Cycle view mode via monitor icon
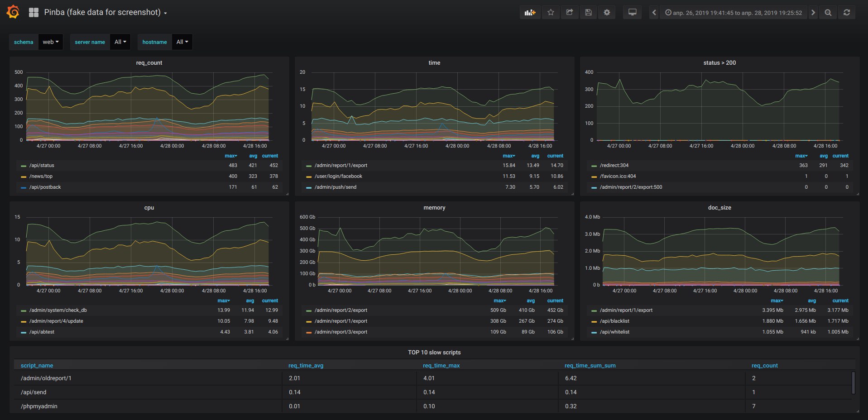868x420 pixels. pyautogui.click(x=633, y=13)
